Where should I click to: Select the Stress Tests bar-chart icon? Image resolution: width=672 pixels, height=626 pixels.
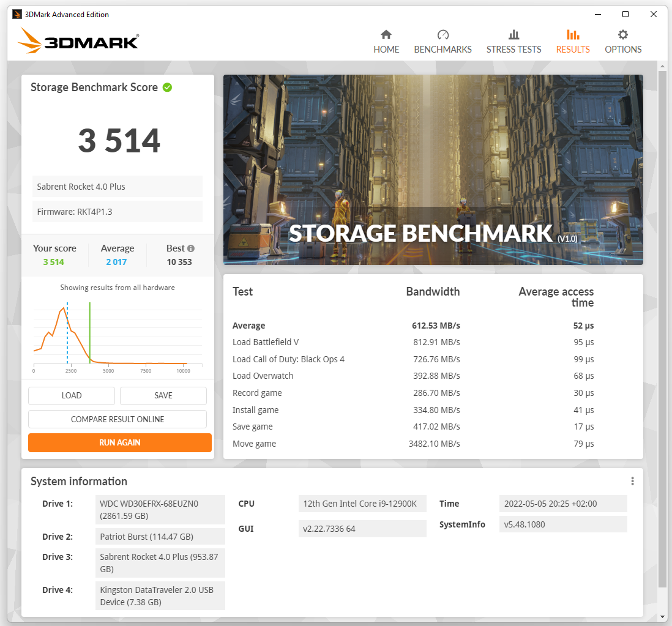coord(514,35)
